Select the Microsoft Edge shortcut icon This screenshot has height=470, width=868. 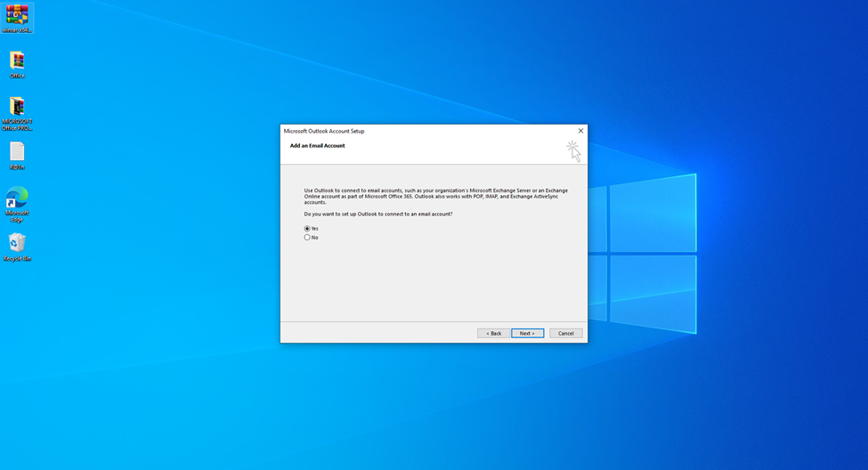click(x=17, y=204)
